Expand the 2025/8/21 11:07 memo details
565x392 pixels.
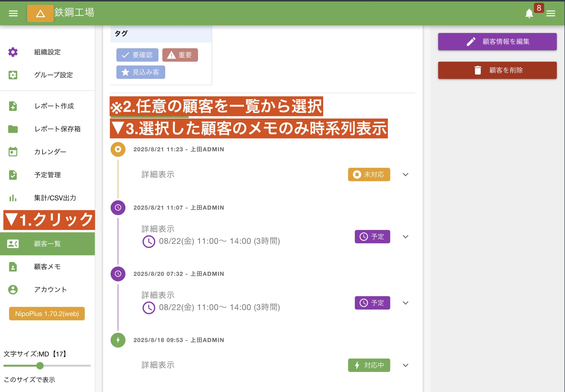(x=405, y=237)
